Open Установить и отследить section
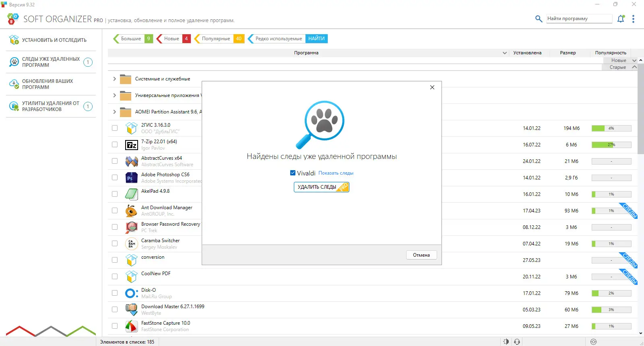The width and height of the screenshot is (644, 346). (x=51, y=40)
